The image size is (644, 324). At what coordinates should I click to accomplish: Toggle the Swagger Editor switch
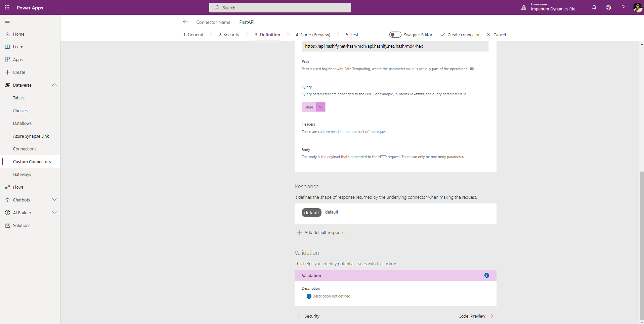click(395, 35)
